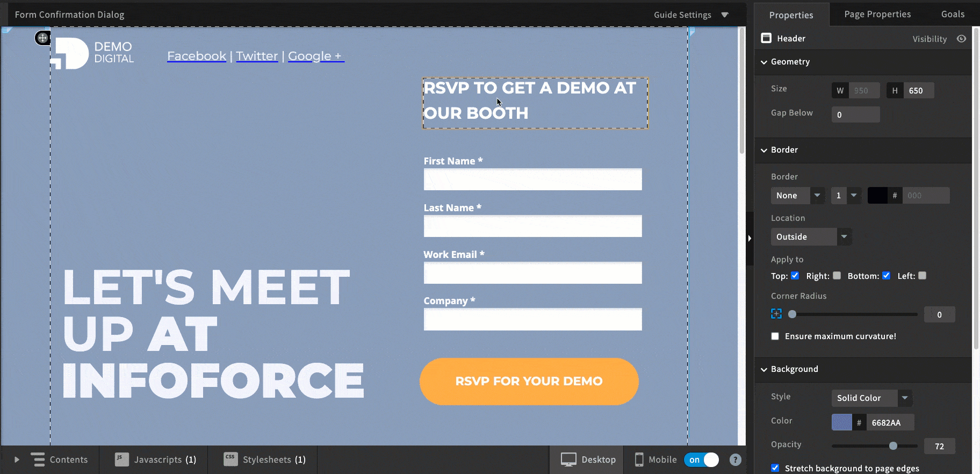Viewport: 980px width, 474px height.
Task: Click the First Name form field
Action: coord(532,179)
